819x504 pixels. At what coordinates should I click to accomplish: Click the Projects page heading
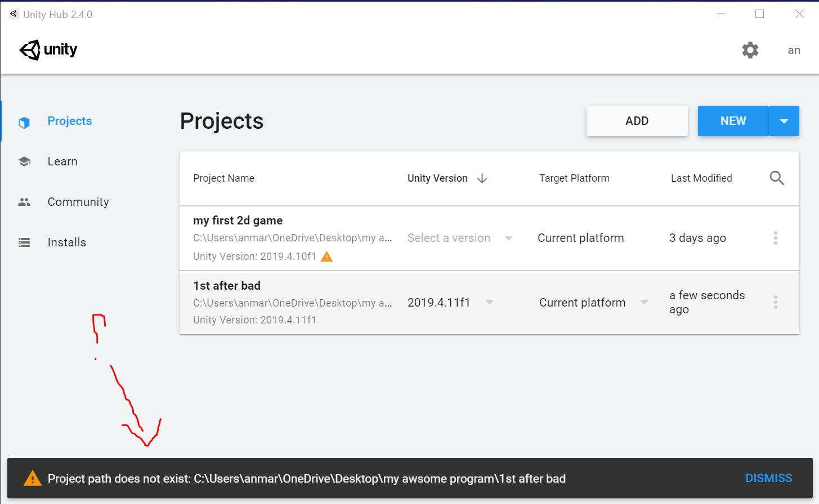coord(222,121)
